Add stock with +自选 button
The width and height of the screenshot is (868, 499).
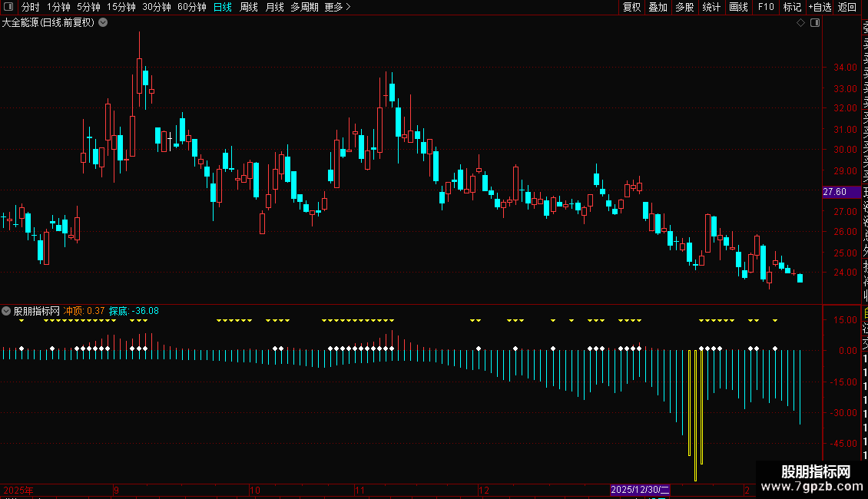(x=820, y=7)
